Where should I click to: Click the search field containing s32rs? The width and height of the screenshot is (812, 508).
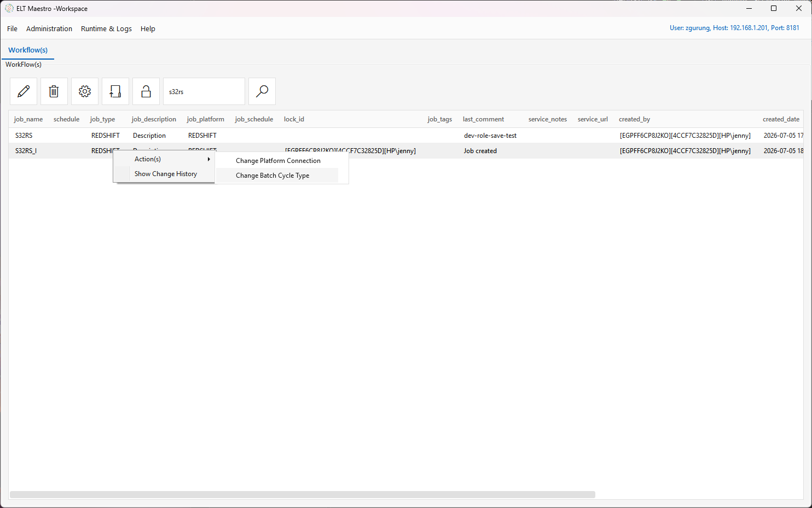[204, 91]
